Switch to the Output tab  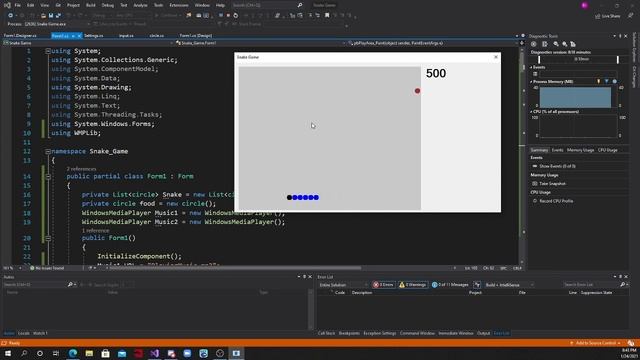[x=483, y=333]
